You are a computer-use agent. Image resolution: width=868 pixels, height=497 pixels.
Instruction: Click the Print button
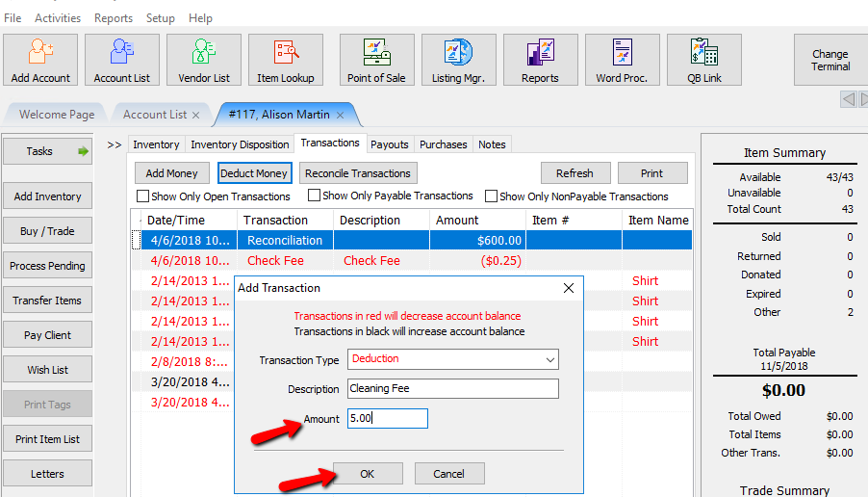(652, 173)
